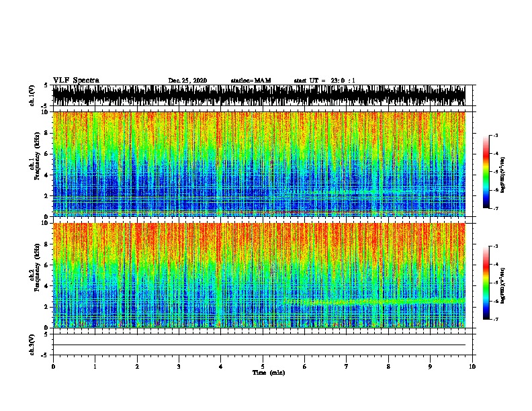Screen dimensions: 532x411
Task: Click the "ch.3(V)" axis label
Action: 32,345
